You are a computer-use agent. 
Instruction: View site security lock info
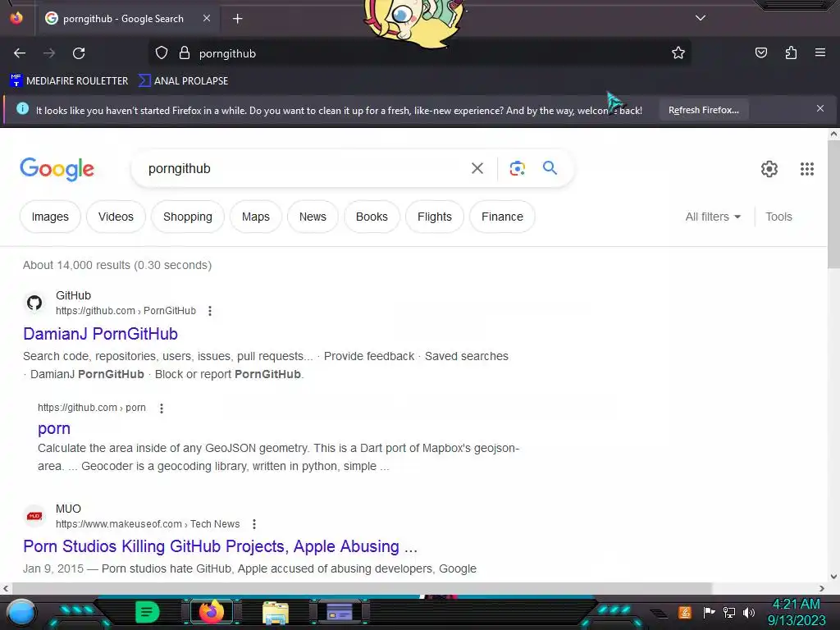[x=185, y=52]
